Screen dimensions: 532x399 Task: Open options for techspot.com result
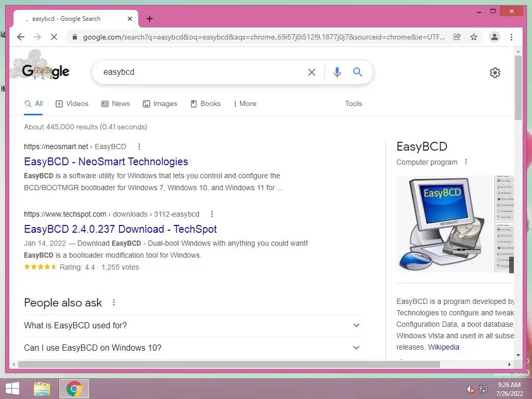[x=212, y=214]
